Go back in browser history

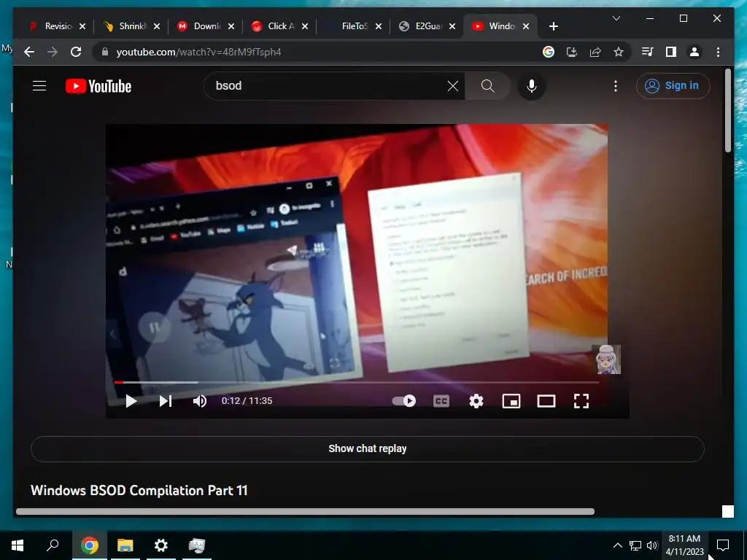[29, 52]
